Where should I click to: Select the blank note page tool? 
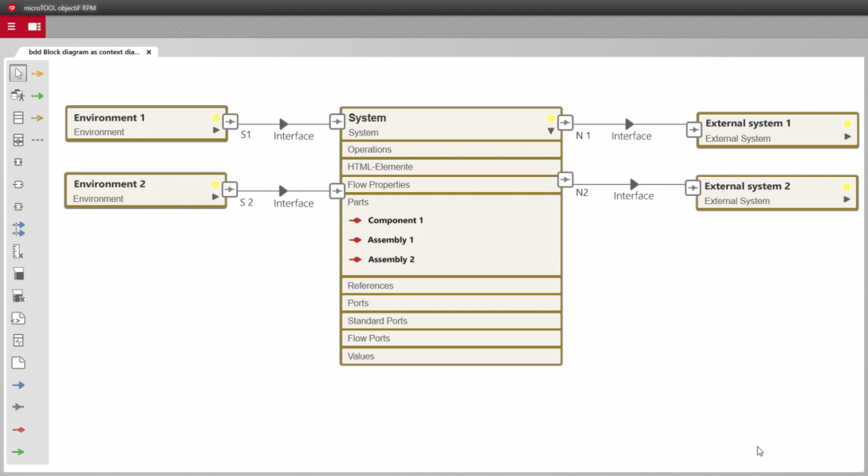coord(18,362)
